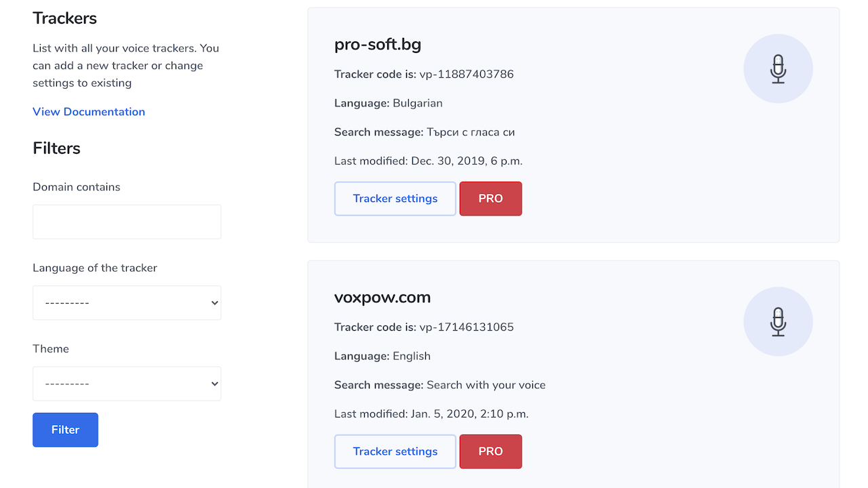Image resolution: width=868 pixels, height=488 pixels.
Task: Click the pro-soft.bg tracker title
Action: (x=378, y=45)
